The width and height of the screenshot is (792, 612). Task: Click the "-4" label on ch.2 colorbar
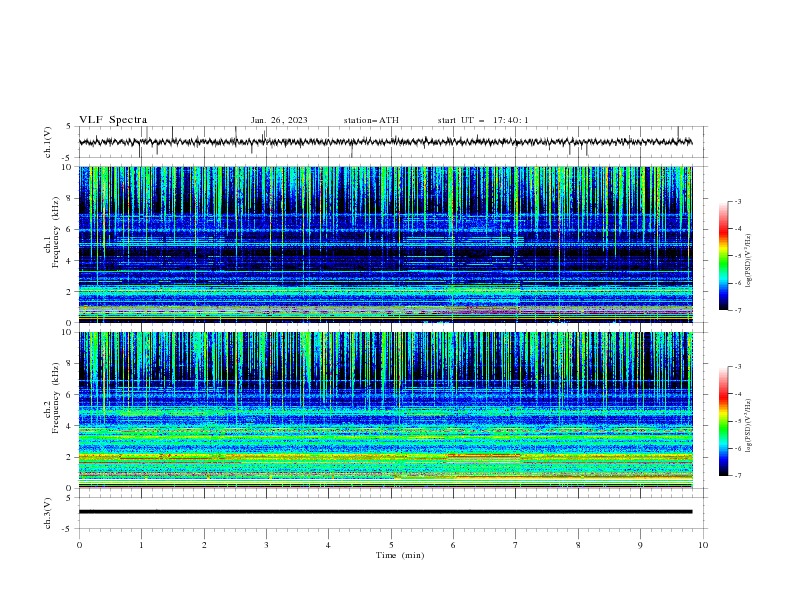pos(738,394)
